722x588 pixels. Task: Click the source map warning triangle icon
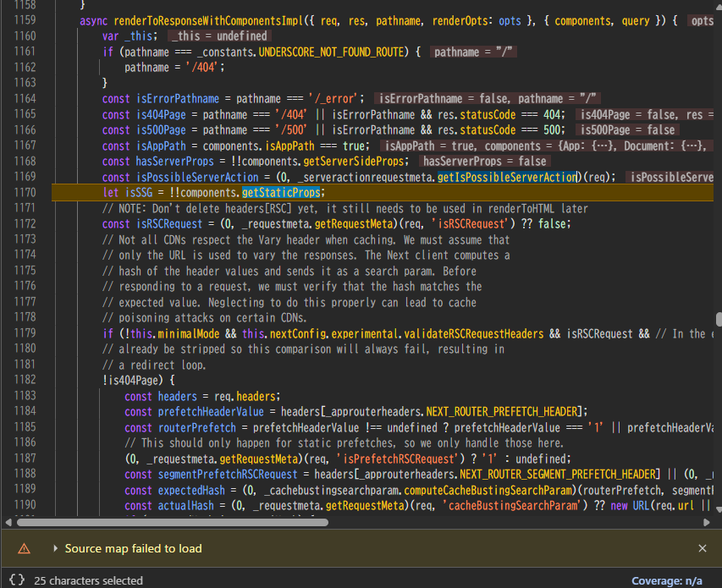pyautogui.click(x=24, y=548)
